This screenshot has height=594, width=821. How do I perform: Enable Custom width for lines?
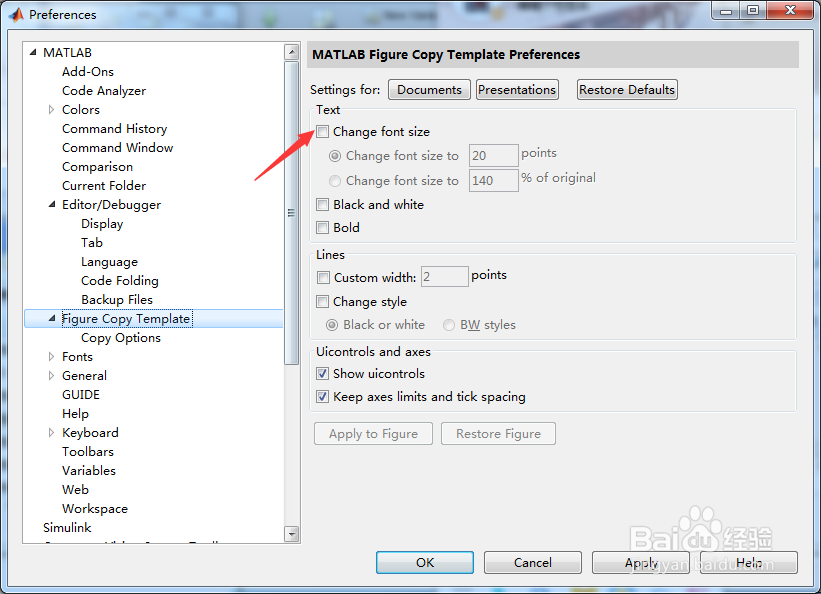(323, 277)
